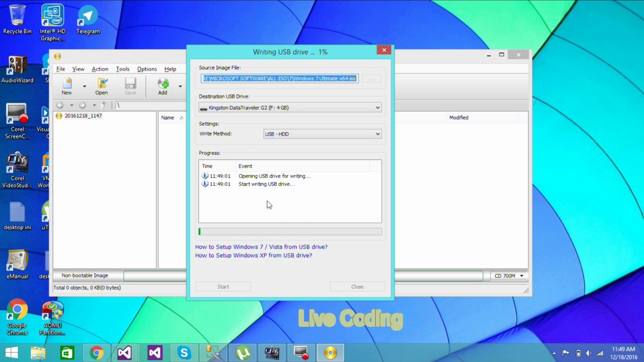Image resolution: width=644 pixels, height=362 pixels.
Task: Open the Telegram desktop icon
Action: [88, 20]
